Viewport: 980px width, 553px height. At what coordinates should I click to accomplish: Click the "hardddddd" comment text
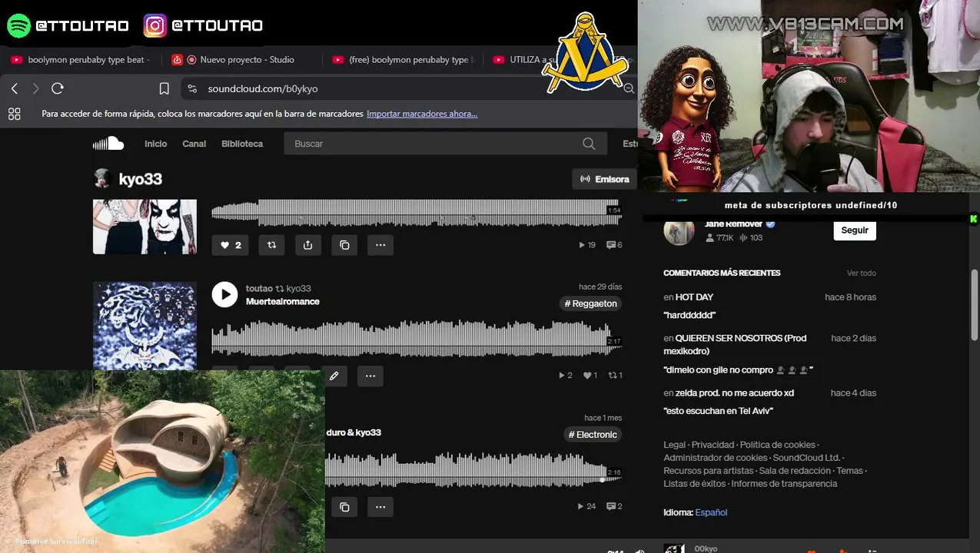(689, 316)
